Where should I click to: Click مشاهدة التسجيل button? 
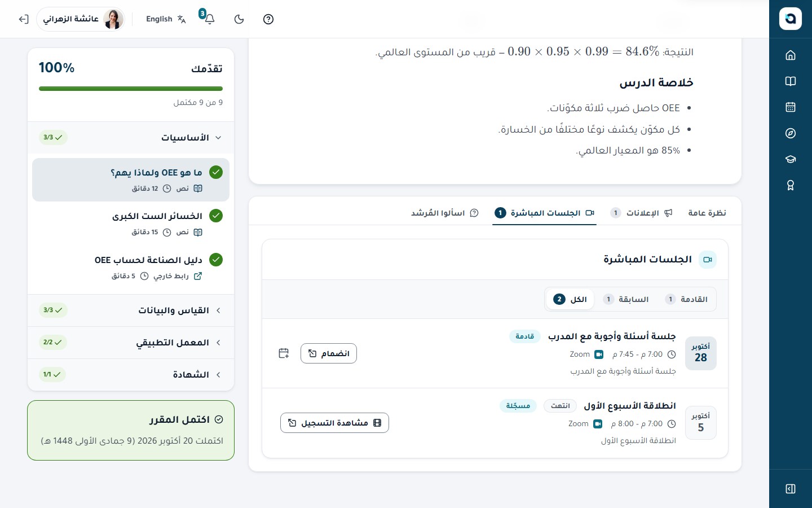(334, 423)
